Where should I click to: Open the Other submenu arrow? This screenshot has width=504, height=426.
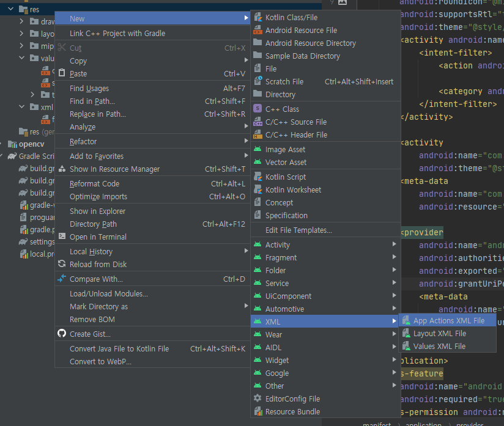point(394,385)
